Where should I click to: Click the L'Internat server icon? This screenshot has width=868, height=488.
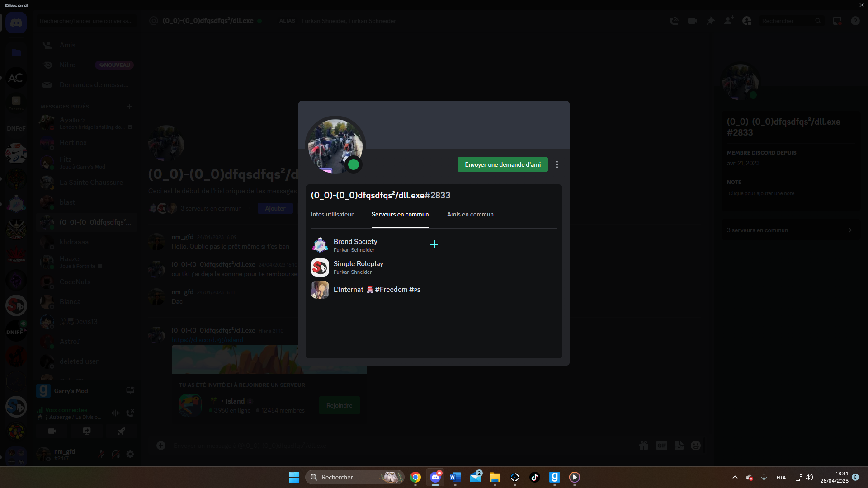pos(320,290)
